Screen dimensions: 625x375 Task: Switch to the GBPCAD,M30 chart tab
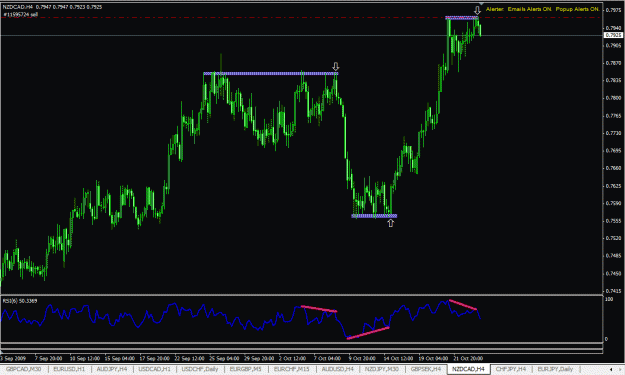(x=24, y=369)
